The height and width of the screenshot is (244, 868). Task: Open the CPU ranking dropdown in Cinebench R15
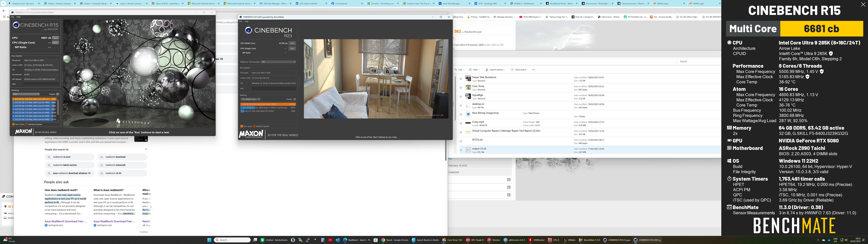[x=26, y=94]
